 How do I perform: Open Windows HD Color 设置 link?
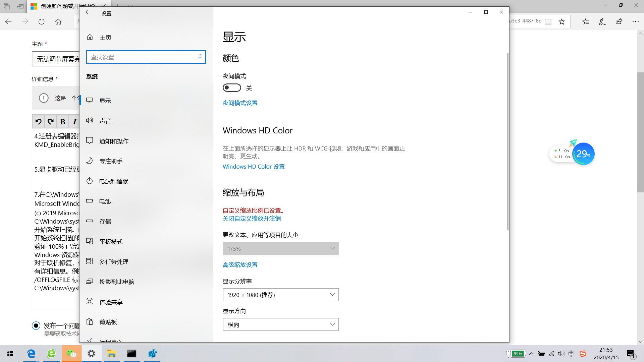tap(254, 167)
